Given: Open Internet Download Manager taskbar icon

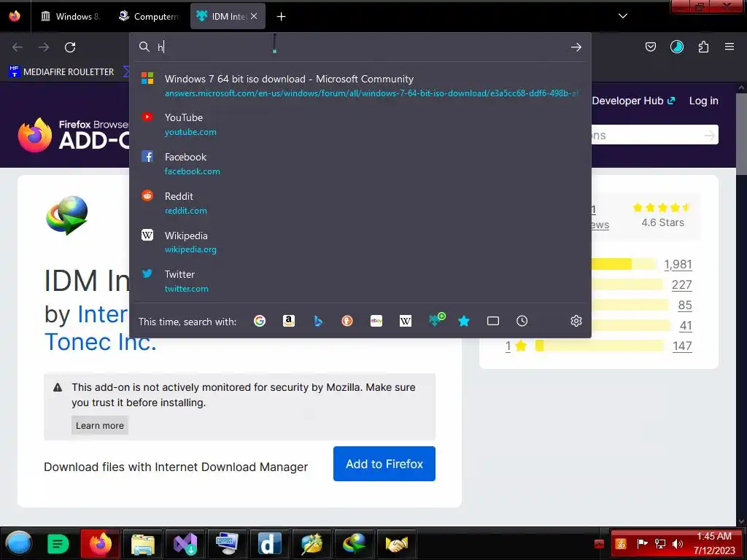Looking at the screenshot, I should (x=354, y=544).
